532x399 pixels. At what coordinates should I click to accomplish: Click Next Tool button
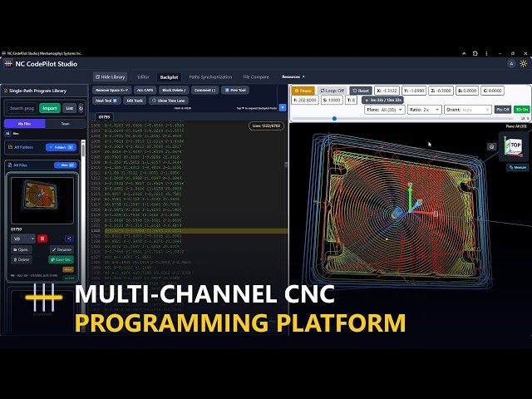click(x=106, y=101)
